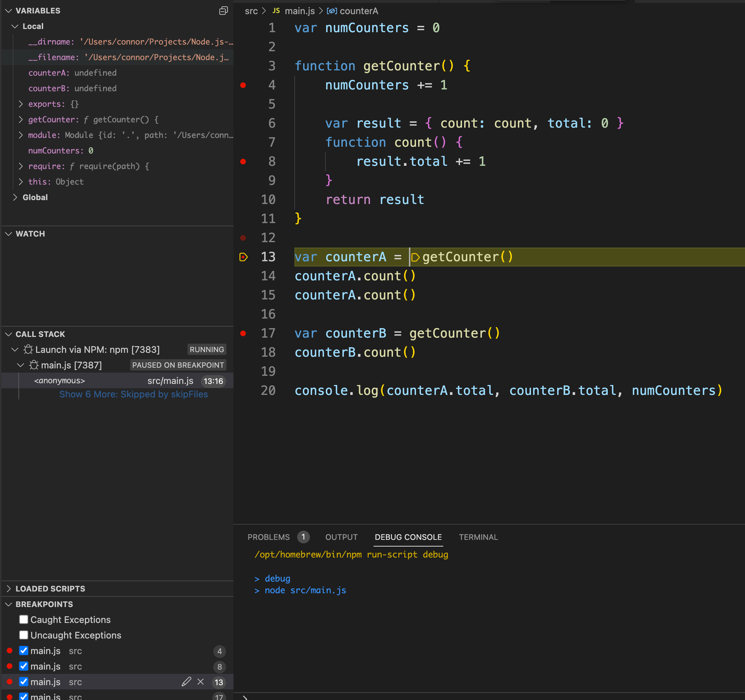Expand the Global scope in Variables

(x=15, y=197)
